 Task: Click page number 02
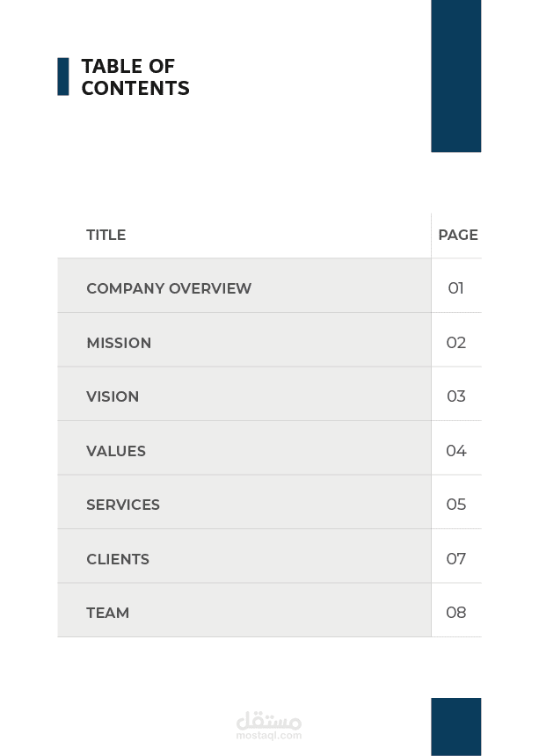[455, 343]
